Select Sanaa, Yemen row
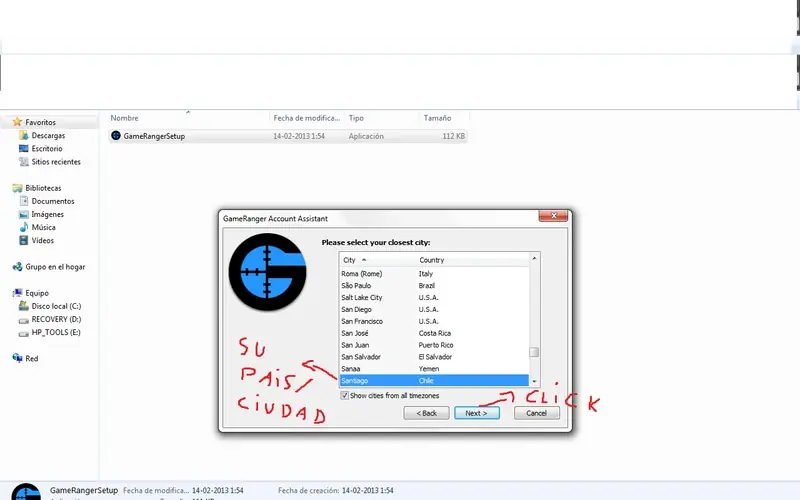The image size is (800, 500). (434, 368)
